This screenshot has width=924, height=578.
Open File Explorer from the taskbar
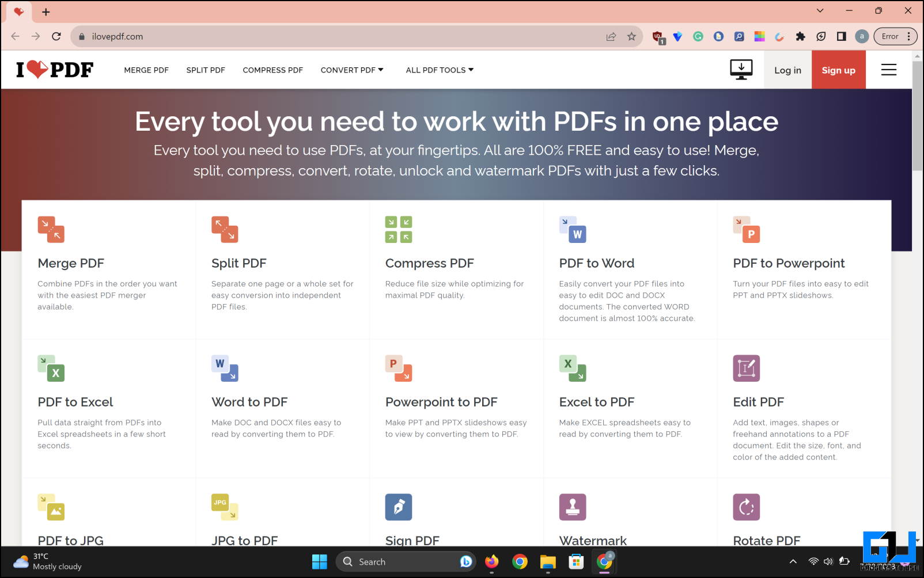coord(548,562)
